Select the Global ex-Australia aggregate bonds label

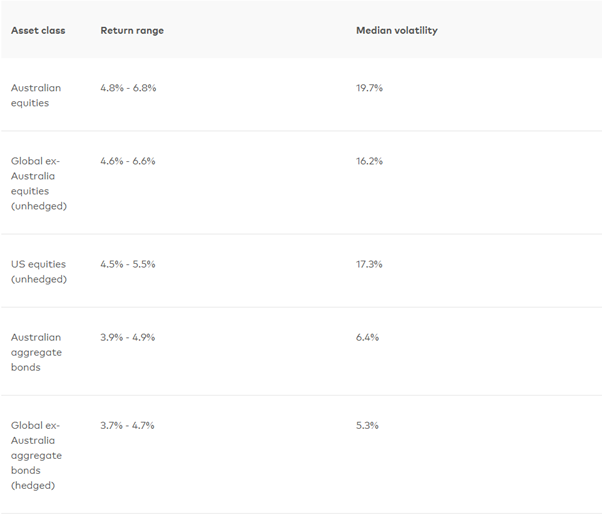[36, 455]
